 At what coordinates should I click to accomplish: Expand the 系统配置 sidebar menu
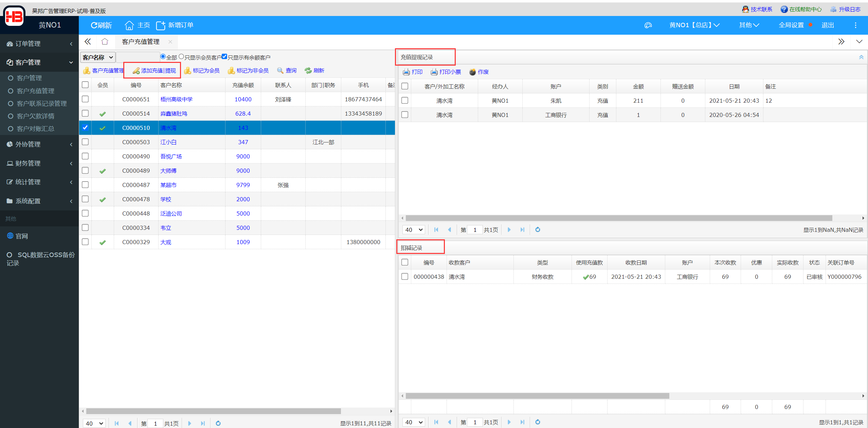click(39, 201)
